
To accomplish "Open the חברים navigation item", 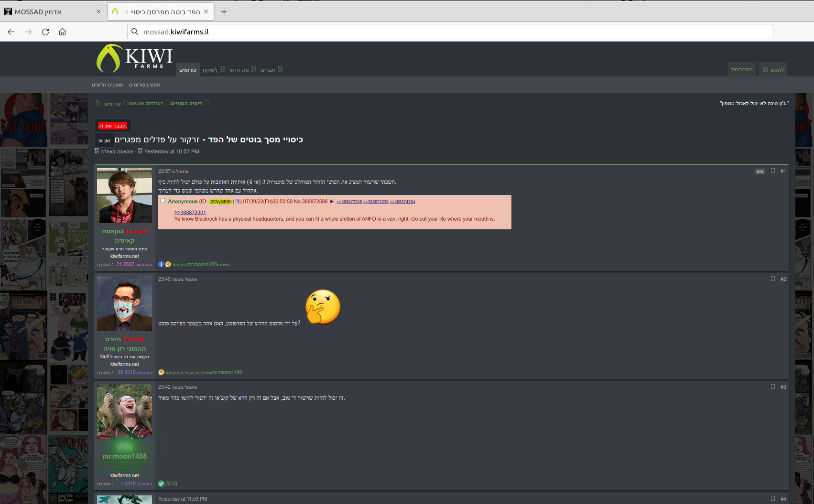I will [268, 70].
